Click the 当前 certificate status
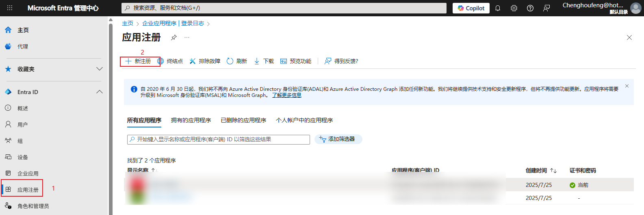The image size is (644, 215). pyautogui.click(x=579, y=185)
